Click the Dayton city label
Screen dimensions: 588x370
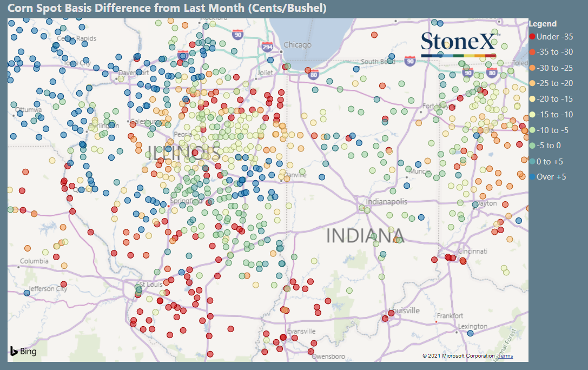(486, 203)
